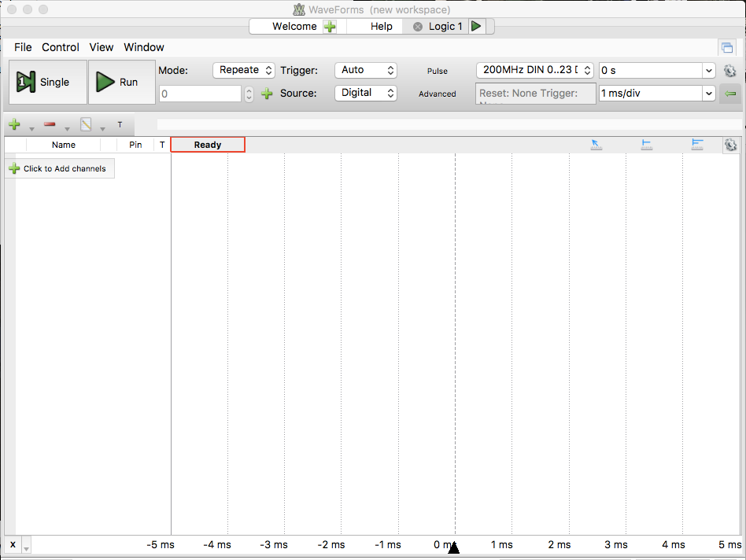Close the Logic 1 tab
Image resolution: width=746 pixels, height=560 pixels.
click(x=418, y=27)
